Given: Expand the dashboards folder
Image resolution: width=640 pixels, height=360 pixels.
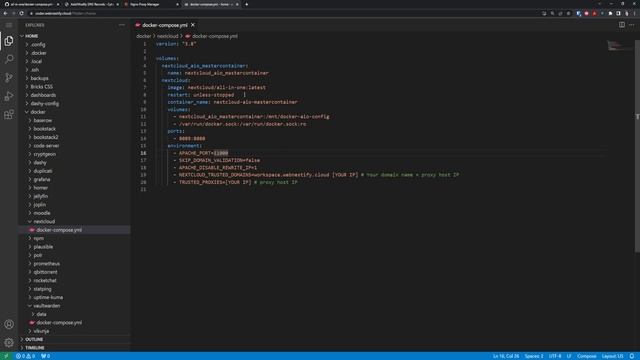Looking at the screenshot, I should pos(75,95).
